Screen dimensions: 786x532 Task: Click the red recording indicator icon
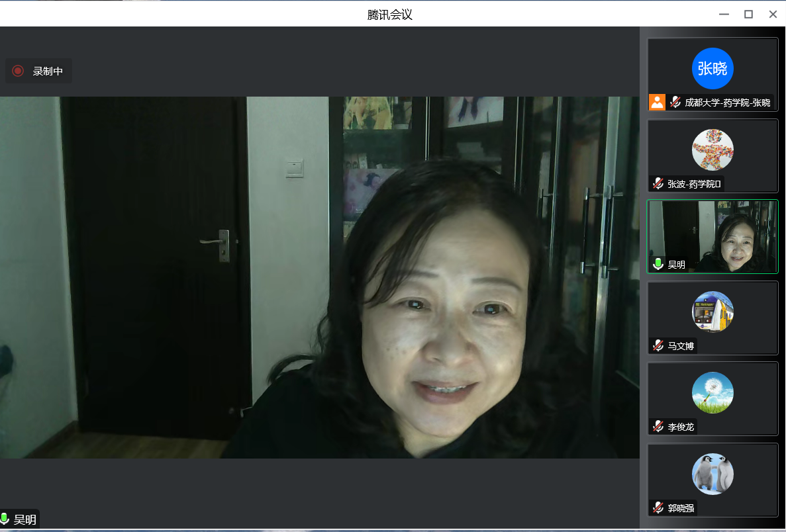click(x=18, y=71)
